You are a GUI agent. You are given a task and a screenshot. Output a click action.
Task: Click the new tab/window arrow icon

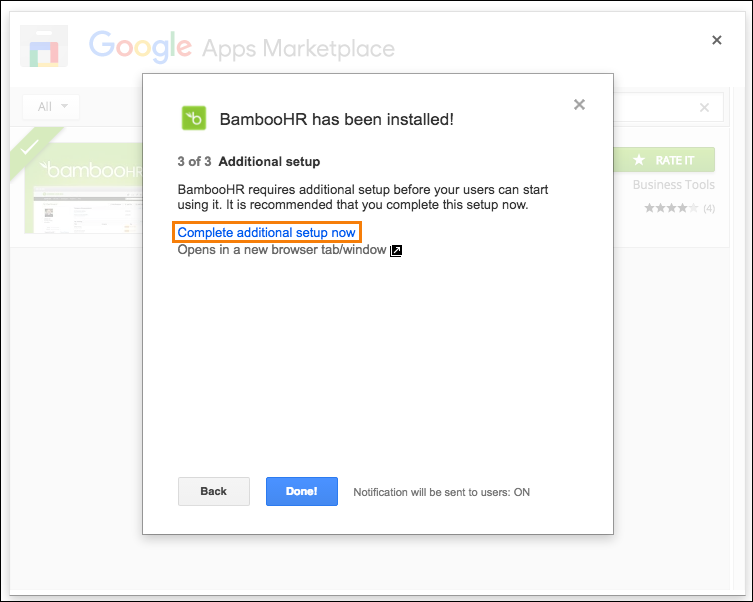click(396, 250)
